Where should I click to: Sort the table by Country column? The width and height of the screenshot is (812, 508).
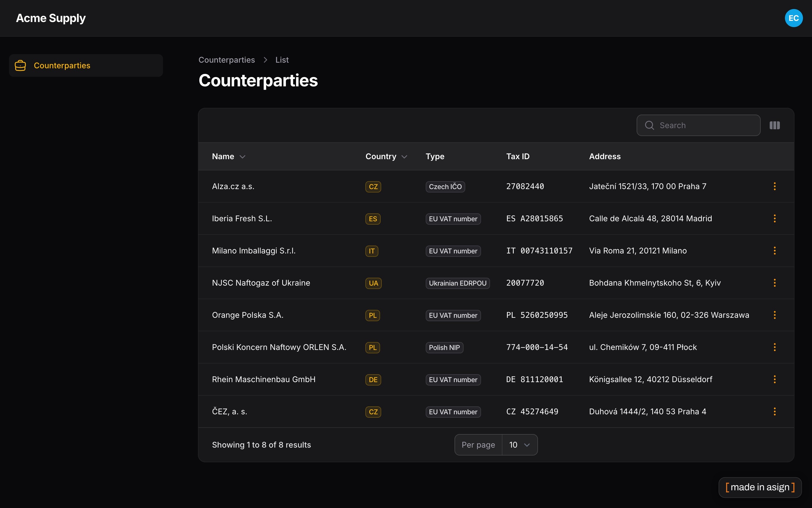pyautogui.click(x=386, y=157)
